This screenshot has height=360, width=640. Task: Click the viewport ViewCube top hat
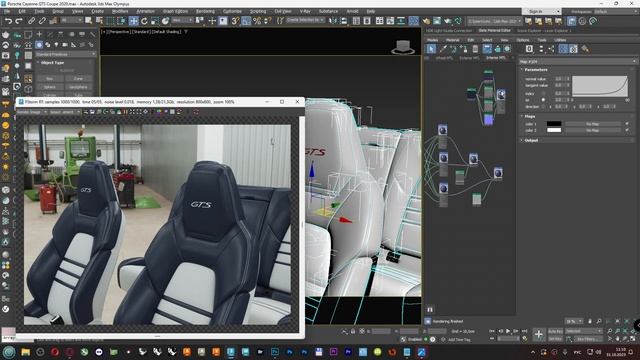(x=403, y=47)
